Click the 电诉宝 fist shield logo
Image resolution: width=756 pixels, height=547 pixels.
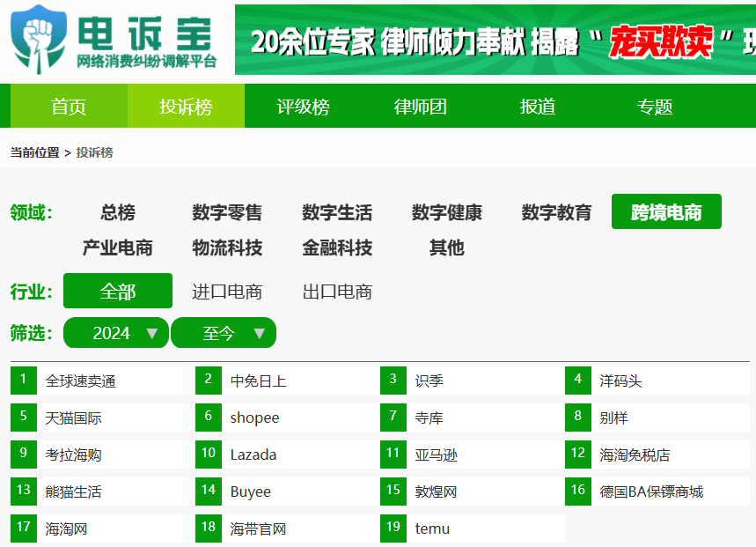pyautogui.click(x=39, y=40)
